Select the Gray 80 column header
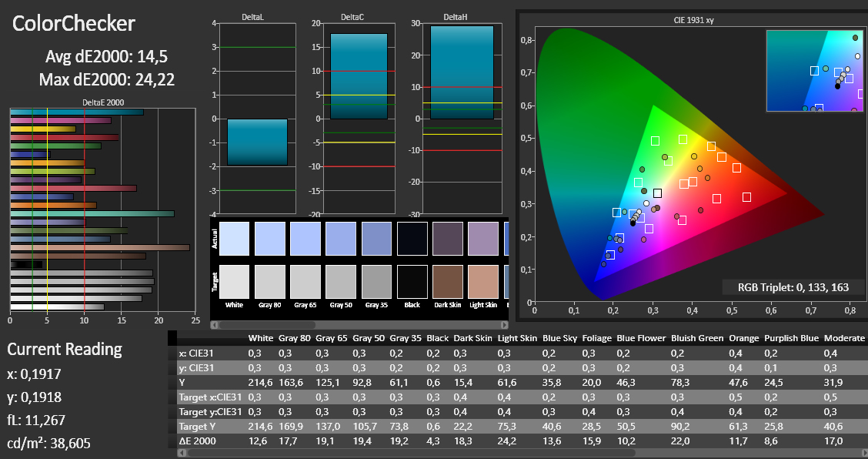The height and width of the screenshot is (459, 868). tap(295, 338)
